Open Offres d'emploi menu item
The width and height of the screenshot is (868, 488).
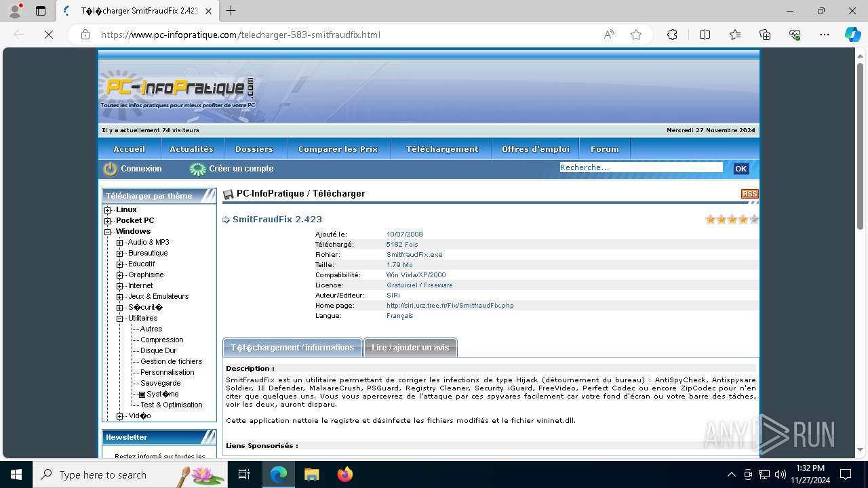click(x=536, y=149)
